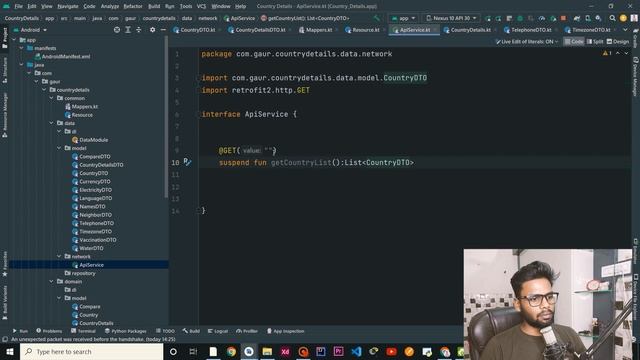Screen dimensions: 640x360
Task: Open the Build menu
Action: 154,6
